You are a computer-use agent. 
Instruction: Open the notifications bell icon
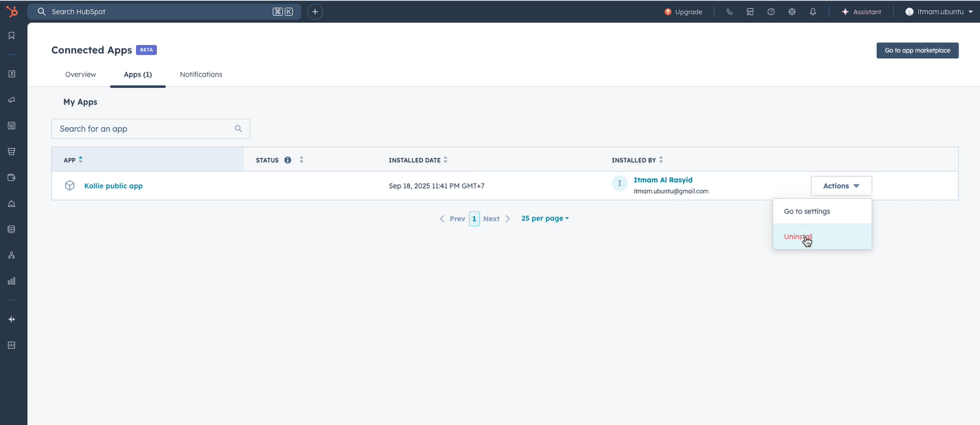(813, 11)
